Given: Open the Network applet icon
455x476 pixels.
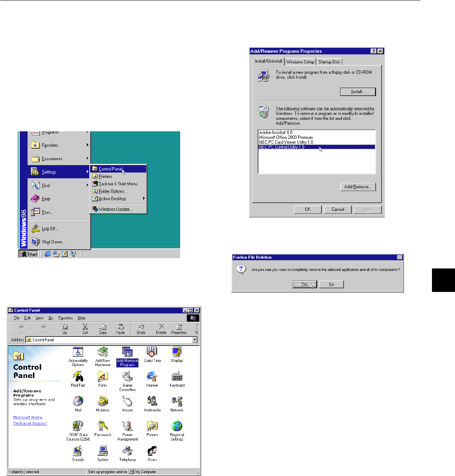Looking at the screenshot, I should [177, 404].
